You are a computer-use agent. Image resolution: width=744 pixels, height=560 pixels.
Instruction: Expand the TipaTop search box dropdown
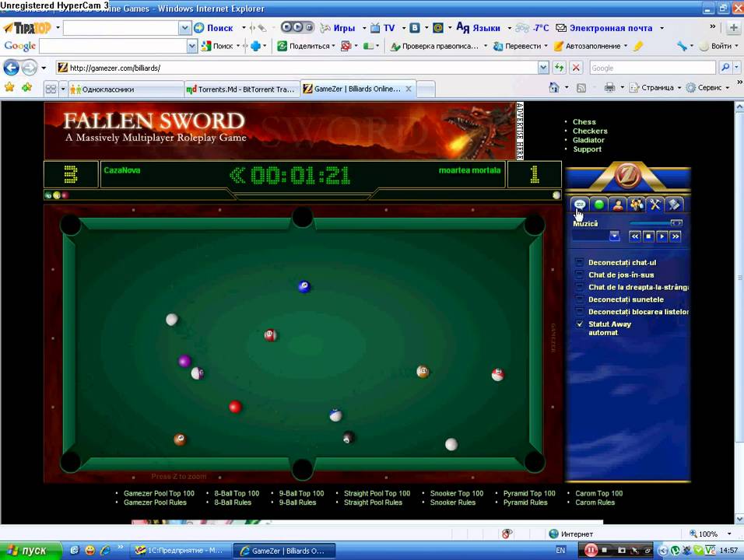click(184, 28)
